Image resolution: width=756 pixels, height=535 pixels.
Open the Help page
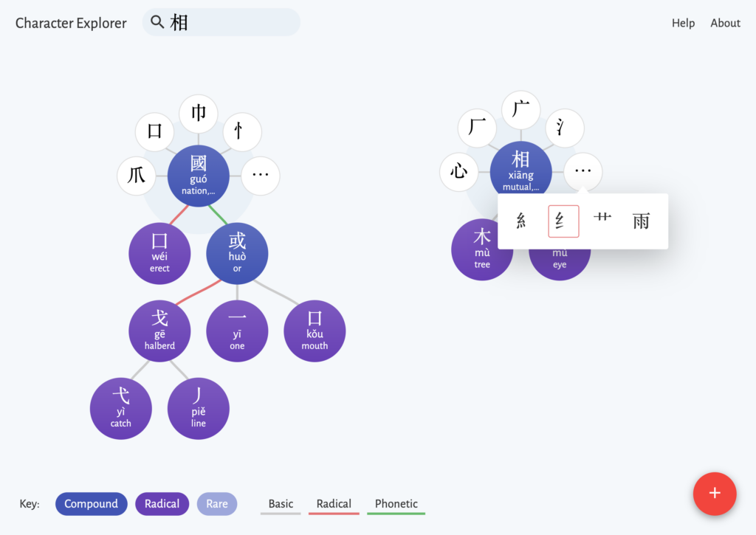pos(683,23)
